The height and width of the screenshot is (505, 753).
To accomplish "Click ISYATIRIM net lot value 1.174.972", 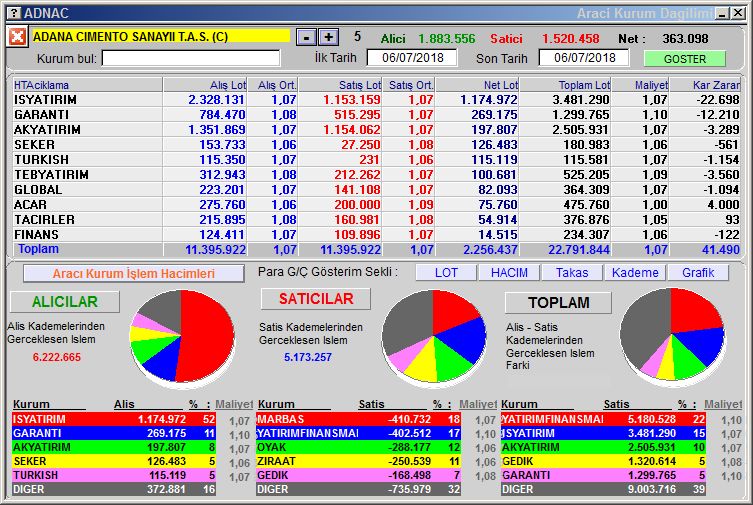I will point(488,100).
